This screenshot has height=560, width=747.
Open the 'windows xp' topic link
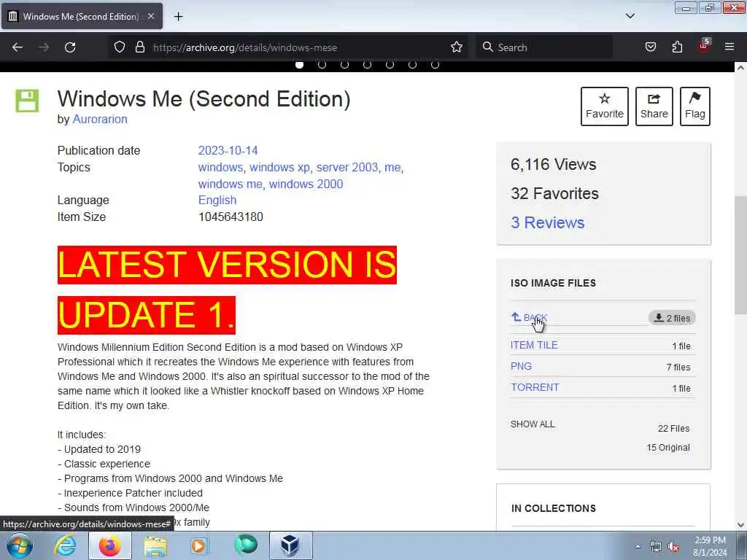[x=279, y=167]
